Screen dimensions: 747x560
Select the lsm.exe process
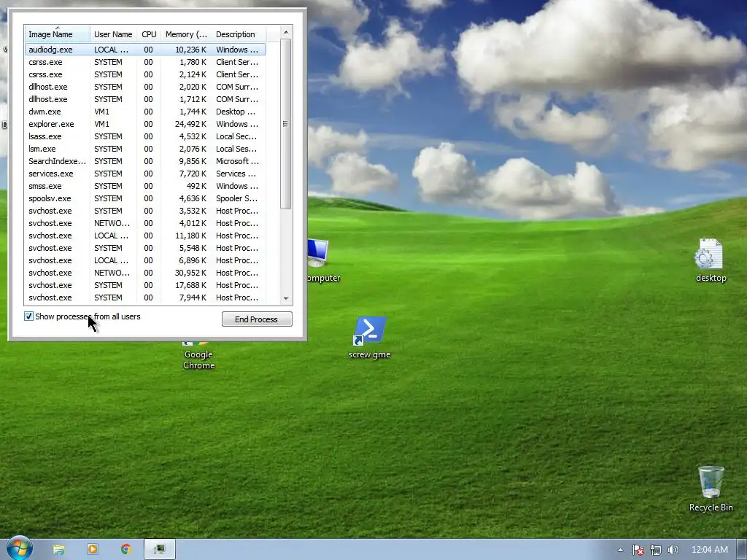point(145,149)
